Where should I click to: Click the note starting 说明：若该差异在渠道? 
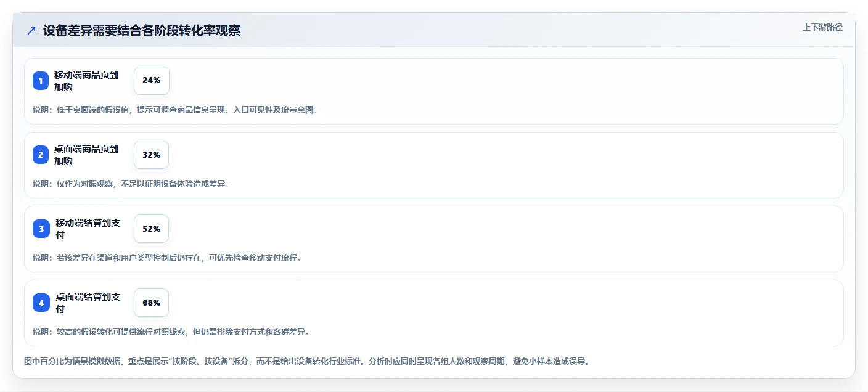click(x=167, y=258)
